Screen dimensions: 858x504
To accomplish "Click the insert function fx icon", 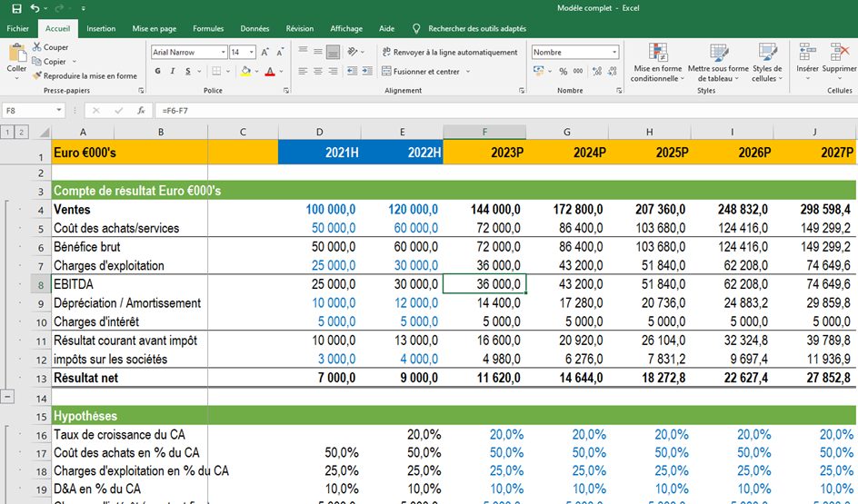I will [x=141, y=110].
